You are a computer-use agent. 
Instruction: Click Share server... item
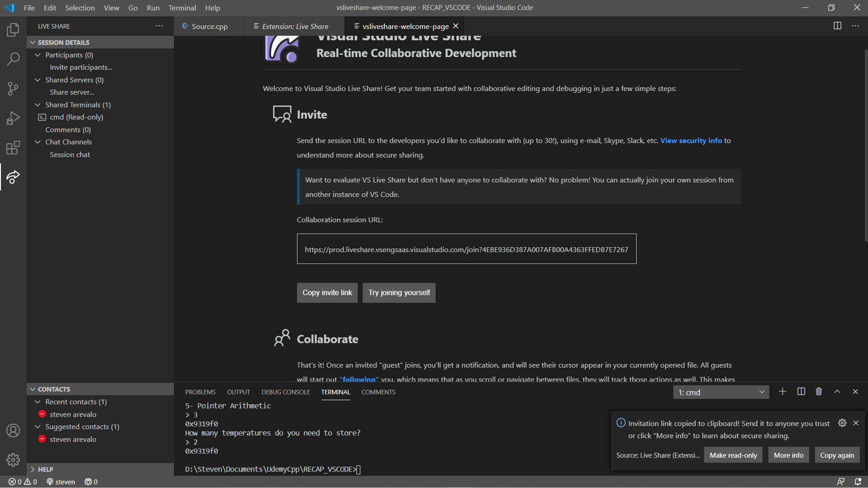point(72,92)
